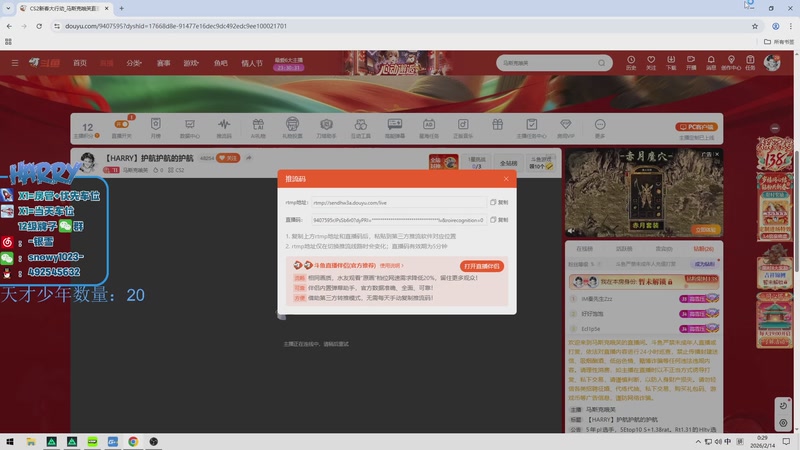Toggle the 直播开关 switch

tap(121, 124)
